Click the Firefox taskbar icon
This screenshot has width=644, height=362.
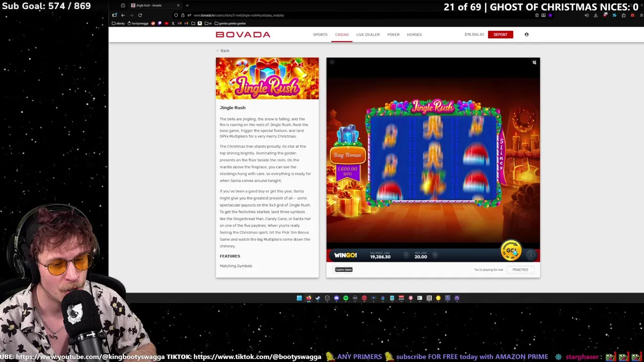point(308,298)
